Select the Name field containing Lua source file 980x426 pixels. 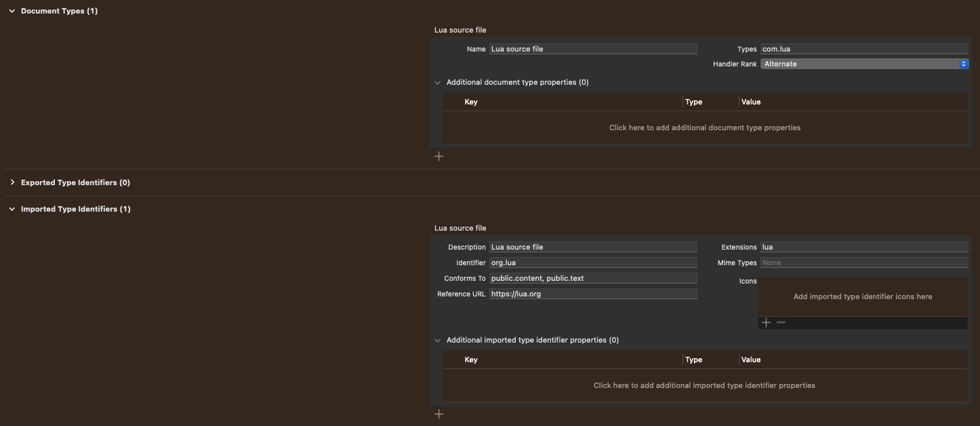593,48
